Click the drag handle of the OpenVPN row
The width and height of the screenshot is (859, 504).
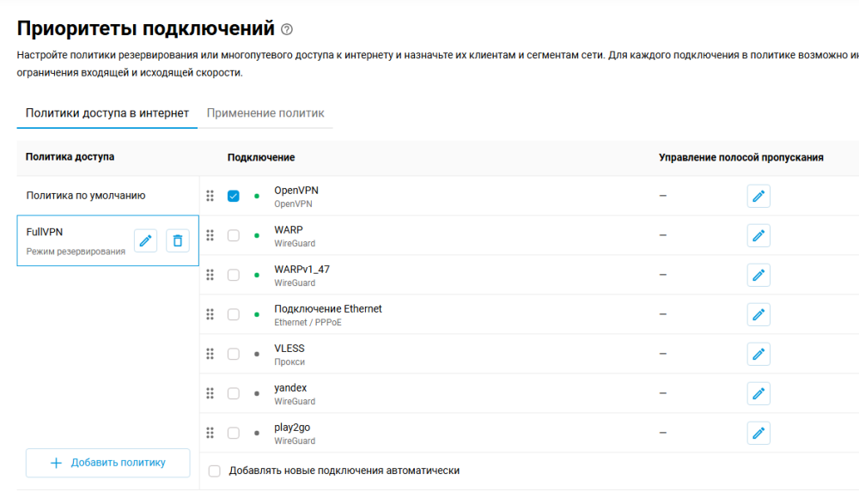210,196
